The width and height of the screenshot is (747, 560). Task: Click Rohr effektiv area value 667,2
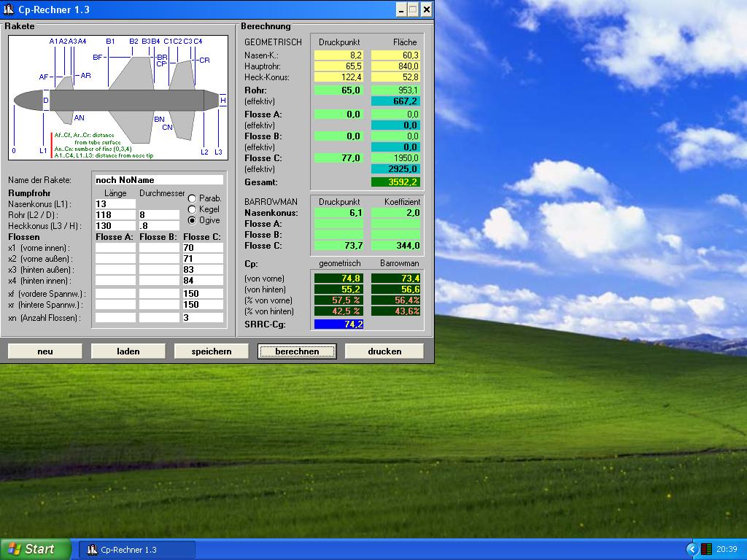395,101
